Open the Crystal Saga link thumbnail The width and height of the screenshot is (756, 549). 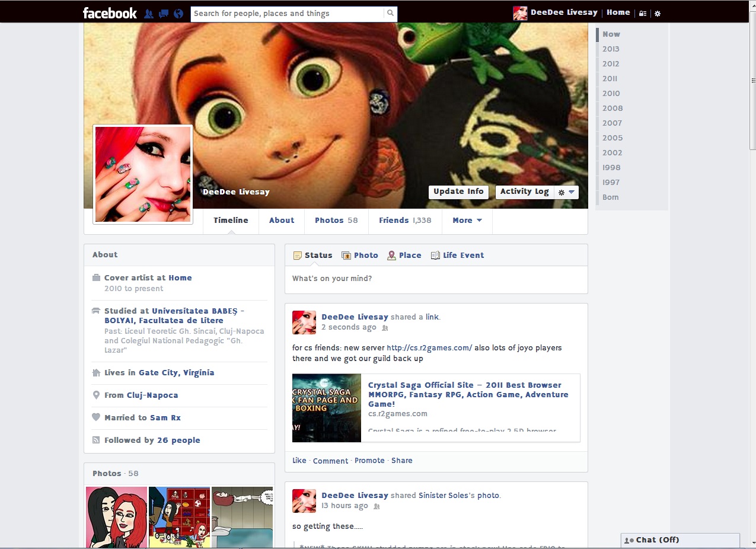tap(327, 408)
